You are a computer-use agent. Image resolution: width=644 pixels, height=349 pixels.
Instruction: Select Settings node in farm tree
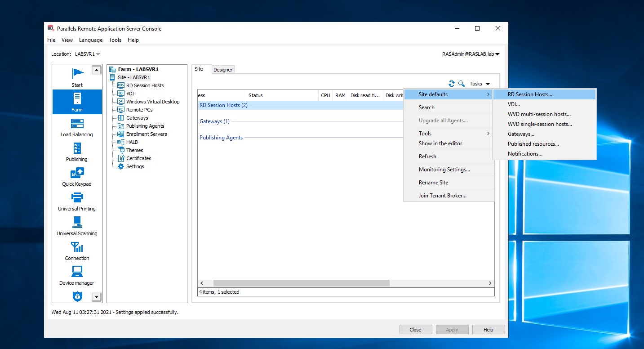pyautogui.click(x=135, y=166)
